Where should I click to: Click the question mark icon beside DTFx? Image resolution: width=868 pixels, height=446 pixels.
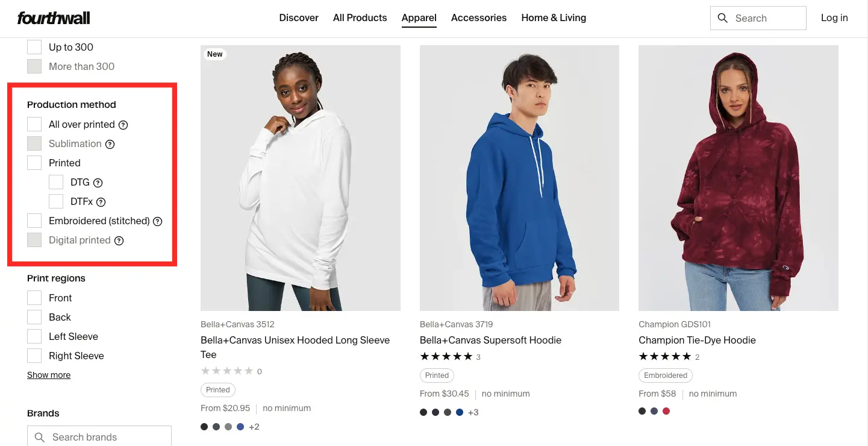[101, 202]
